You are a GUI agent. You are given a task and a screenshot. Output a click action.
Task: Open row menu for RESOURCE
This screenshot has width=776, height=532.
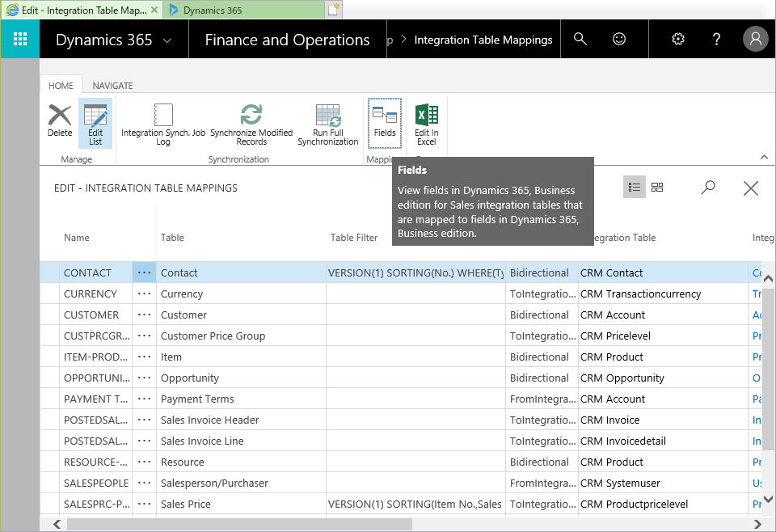tap(144, 462)
